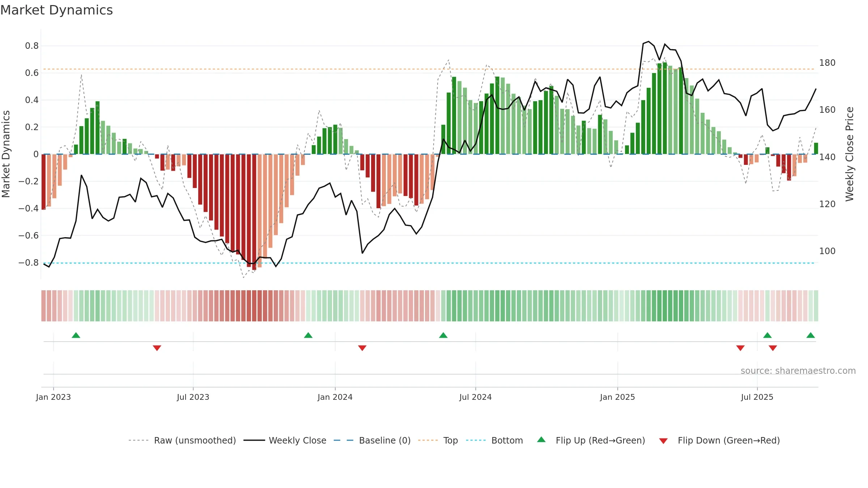Click the last green flip-up marker at chart end
The width and height of the screenshot is (868, 488).
(x=810, y=335)
